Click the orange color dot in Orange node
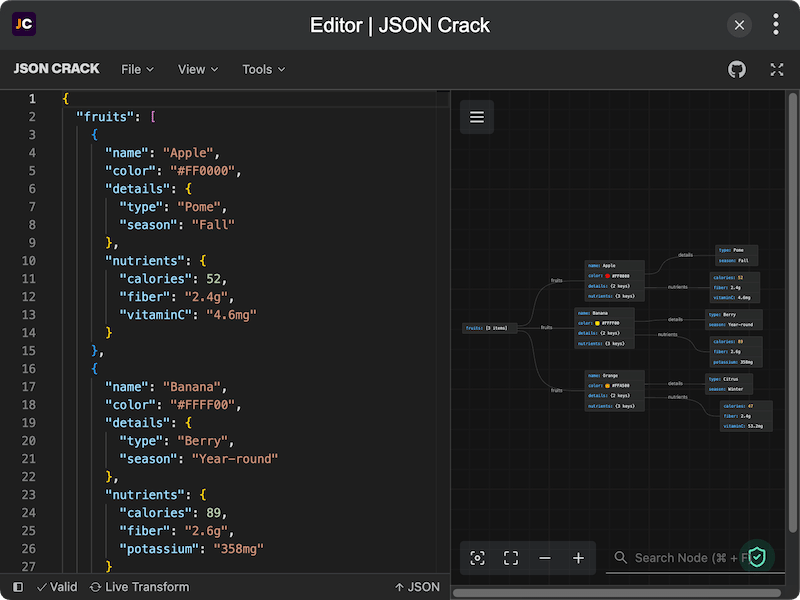 pyautogui.click(x=607, y=386)
